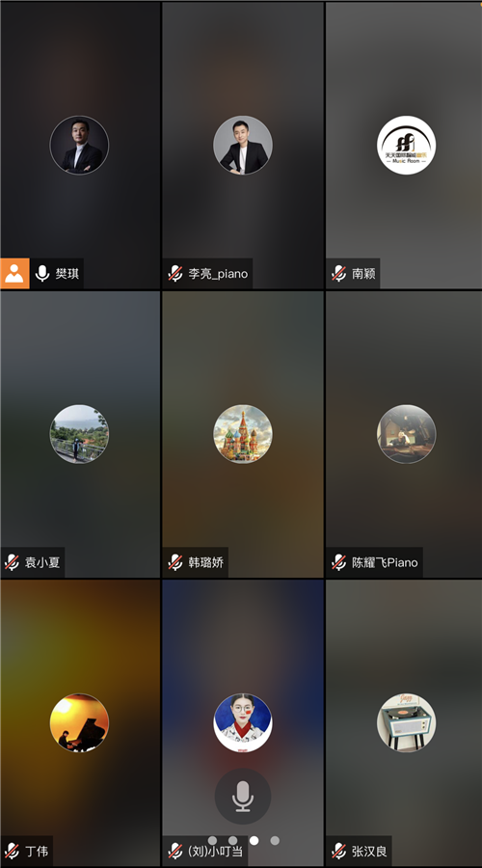This screenshot has height=868, width=482.
Task: Open 樊琪's profile avatar
Action: (x=79, y=145)
